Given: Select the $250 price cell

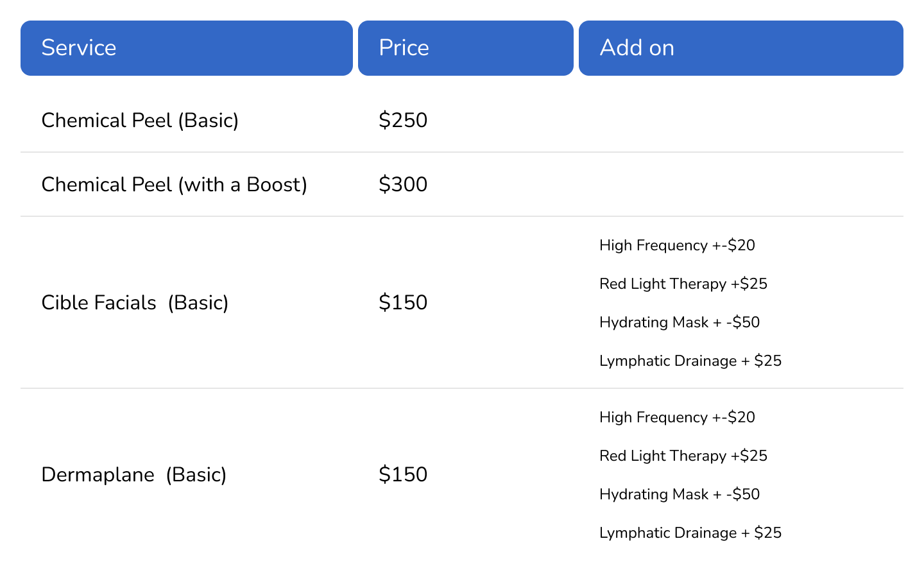Looking at the screenshot, I should click(x=403, y=120).
